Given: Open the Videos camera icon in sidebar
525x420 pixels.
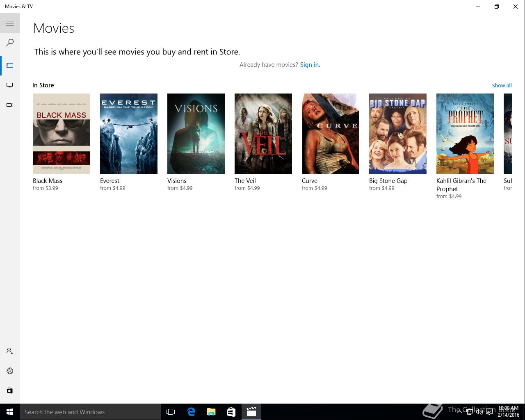Looking at the screenshot, I should [x=10, y=105].
